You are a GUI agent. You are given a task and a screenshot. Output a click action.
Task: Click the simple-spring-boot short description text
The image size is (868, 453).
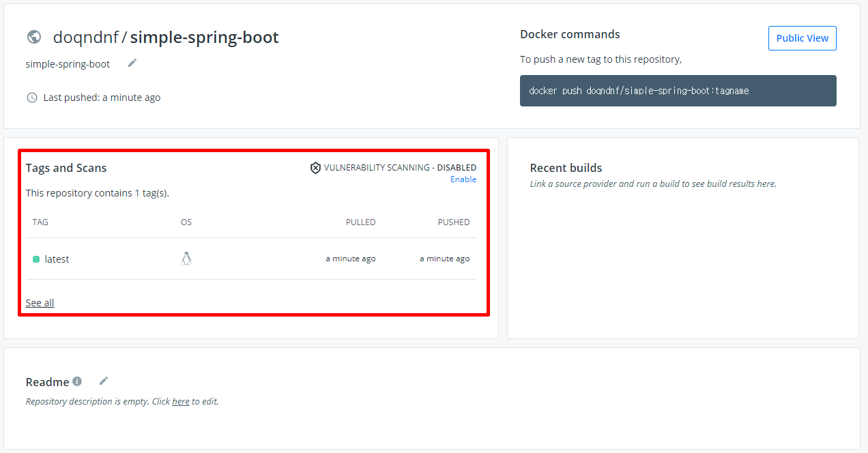(x=68, y=64)
